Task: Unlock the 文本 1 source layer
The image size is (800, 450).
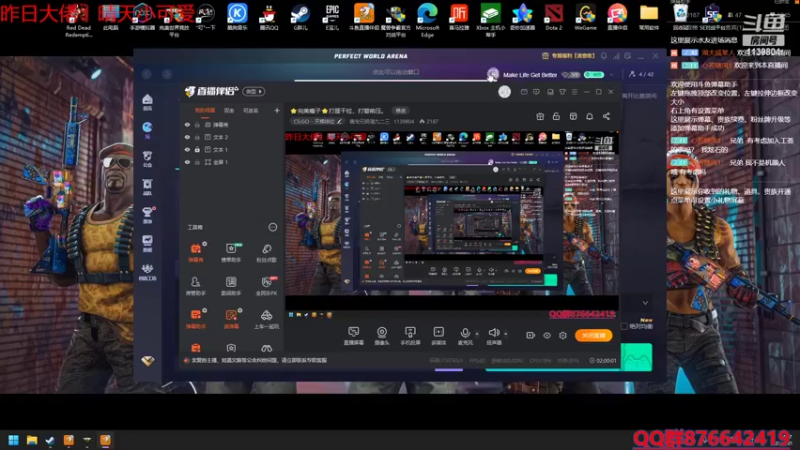Action: pos(197,149)
